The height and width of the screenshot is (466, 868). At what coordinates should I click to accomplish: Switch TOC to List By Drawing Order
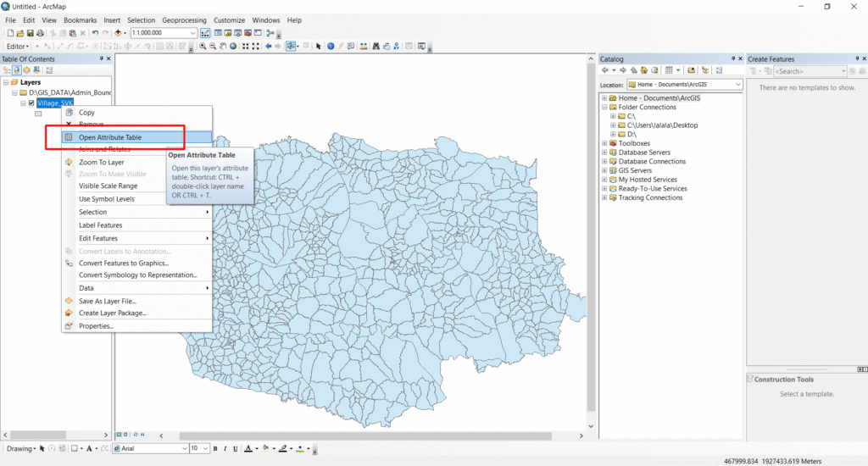tap(7, 70)
